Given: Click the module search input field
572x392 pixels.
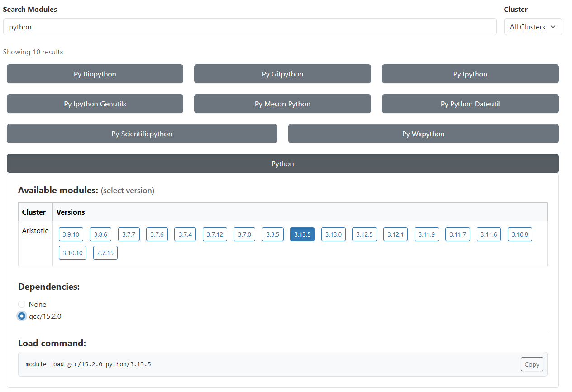Looking at the screenshot, I should click(250, 27).
